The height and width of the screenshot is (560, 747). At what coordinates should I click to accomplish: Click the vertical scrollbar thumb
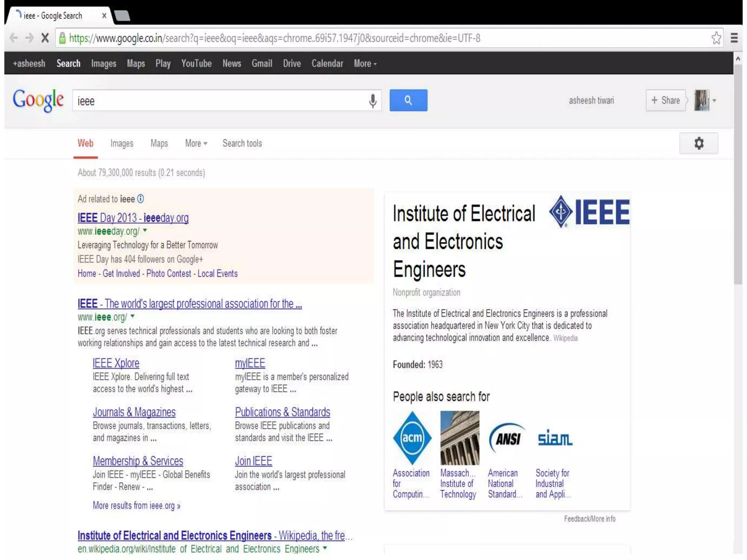pos(738,174)
